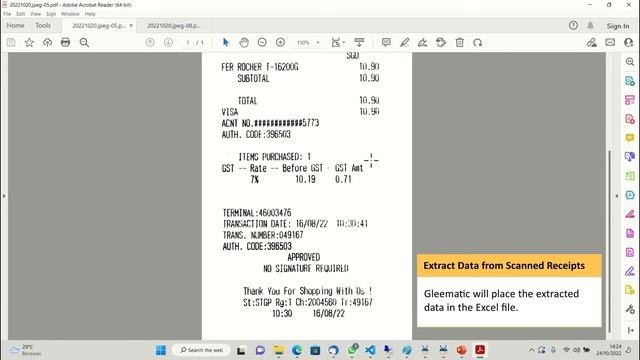Open Microsoft Edge from the taskbar

tap(297, 350)
